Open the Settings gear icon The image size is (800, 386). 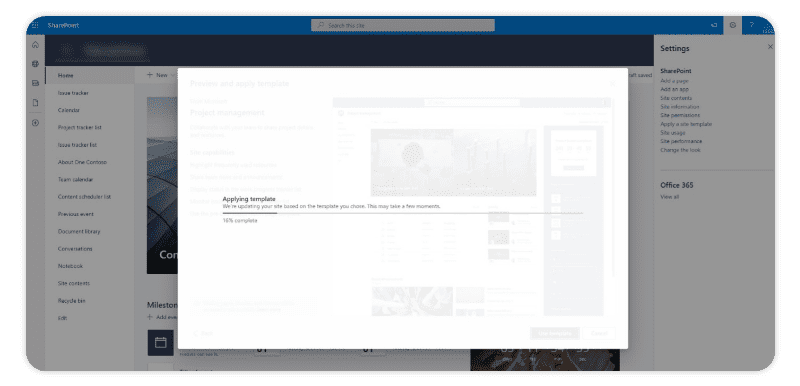tap(733, 25)
